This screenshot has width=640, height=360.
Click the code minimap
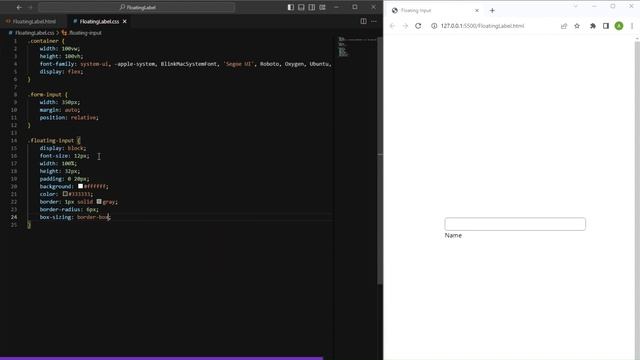click(x=357, y=47)
